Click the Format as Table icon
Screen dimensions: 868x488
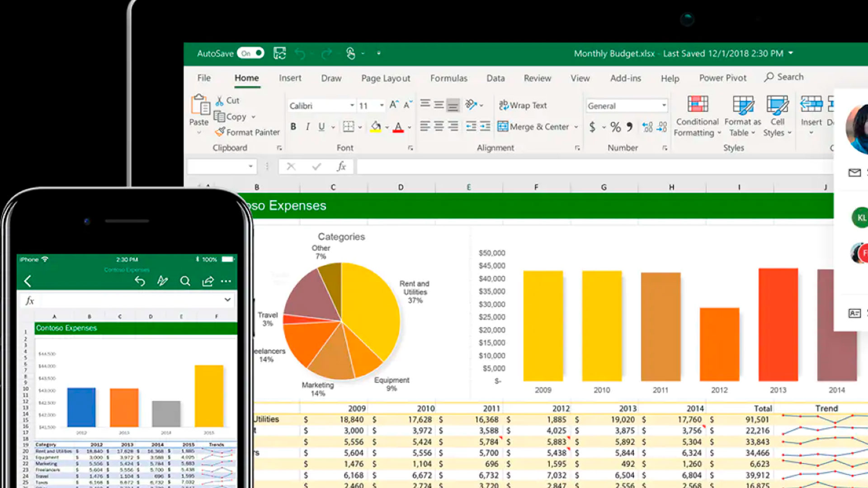(743, 104)
